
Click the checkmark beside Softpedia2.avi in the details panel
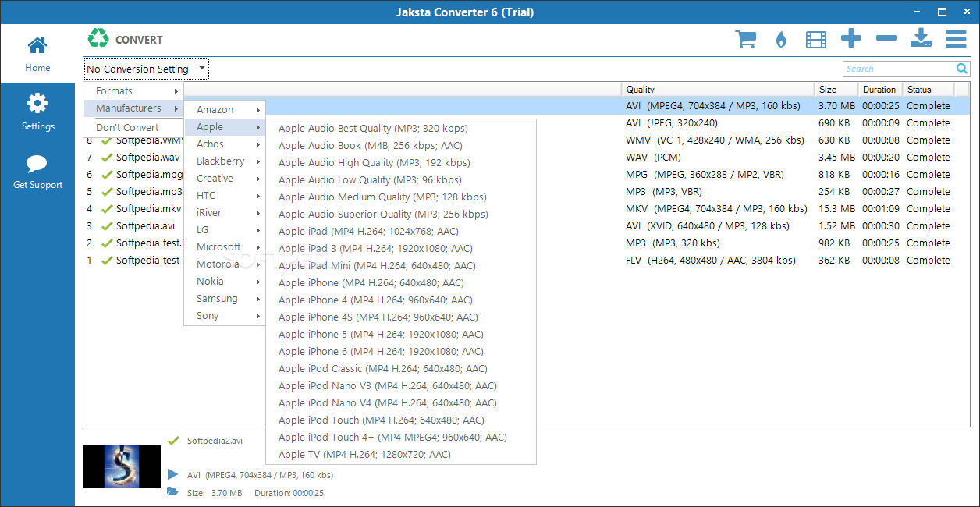pyautogui.click(x=173, y=441)
